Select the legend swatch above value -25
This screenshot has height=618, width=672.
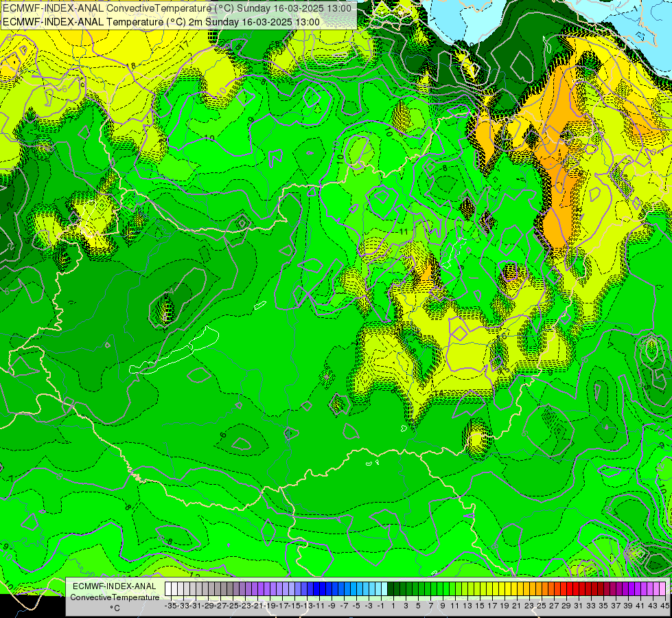230,589
